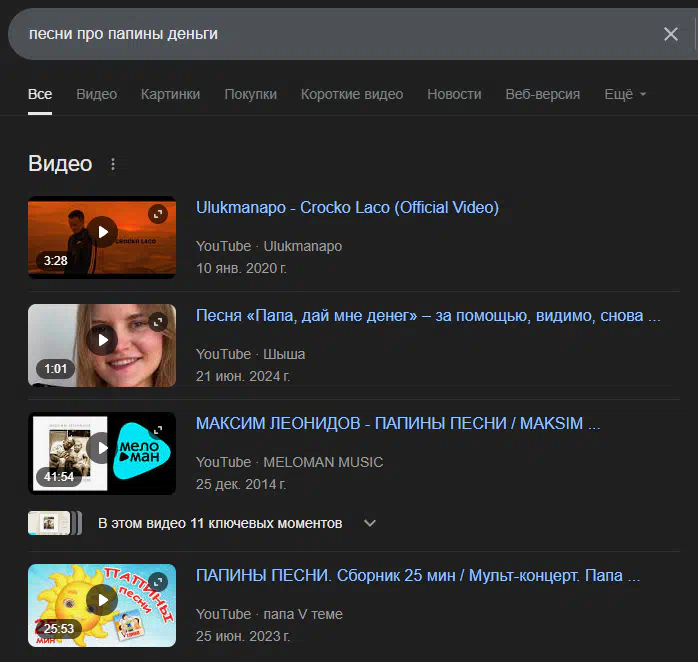Click the YouTube · папа V теме source text

[x=269, y=614]
